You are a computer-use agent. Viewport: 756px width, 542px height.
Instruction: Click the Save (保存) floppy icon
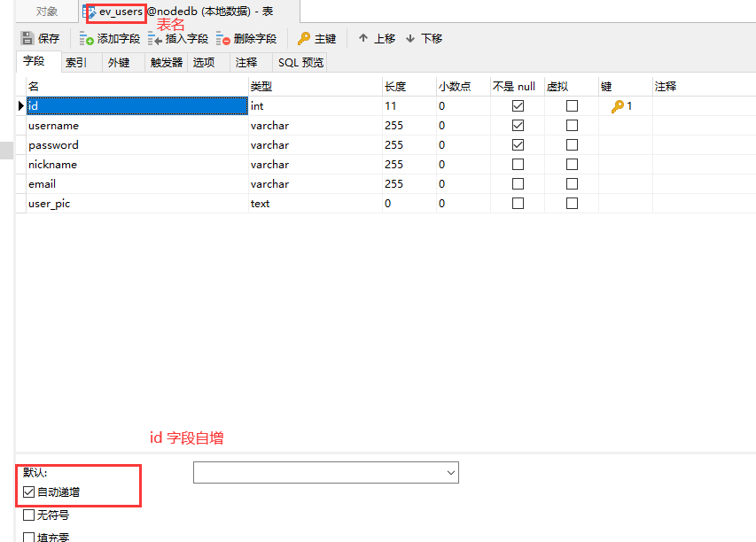[x=27, y=38]
